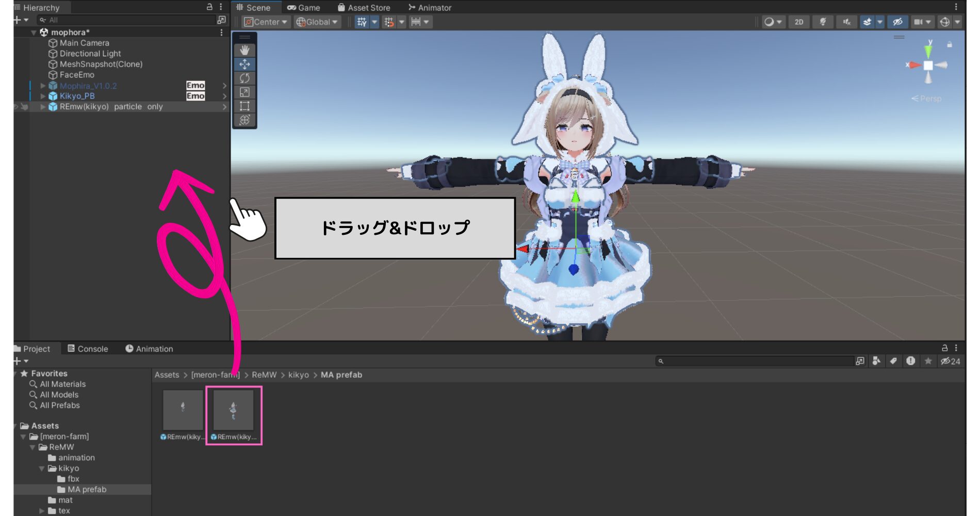The width and height of the screenshot is (980, 516).
Task: Toggle scene lighting on
Action: pos(823,22)
